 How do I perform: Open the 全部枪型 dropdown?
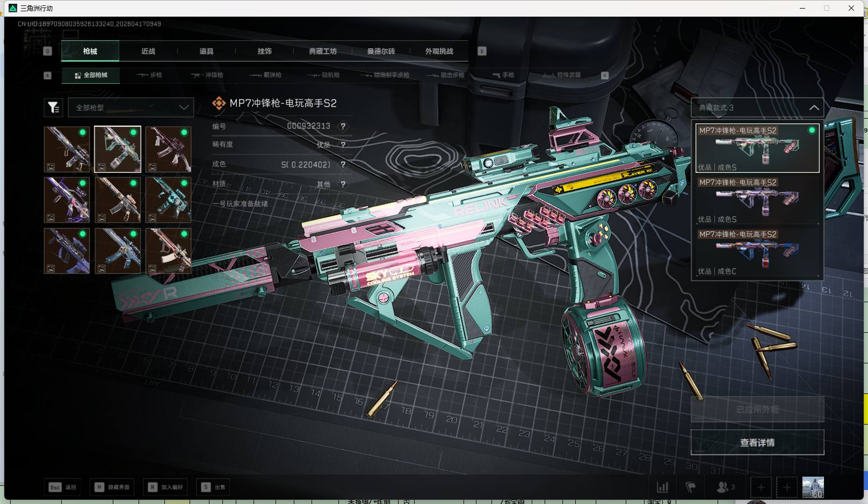pyautogui.click(x=131, y=108)
